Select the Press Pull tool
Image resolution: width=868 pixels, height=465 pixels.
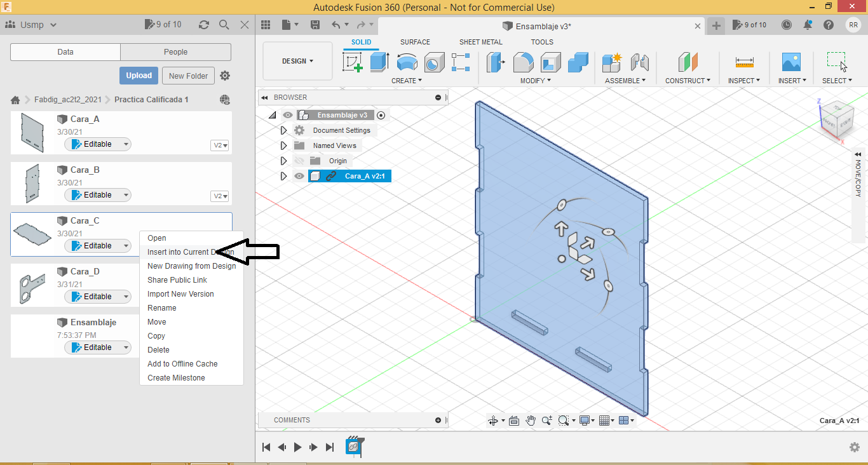tap(496, 62)
